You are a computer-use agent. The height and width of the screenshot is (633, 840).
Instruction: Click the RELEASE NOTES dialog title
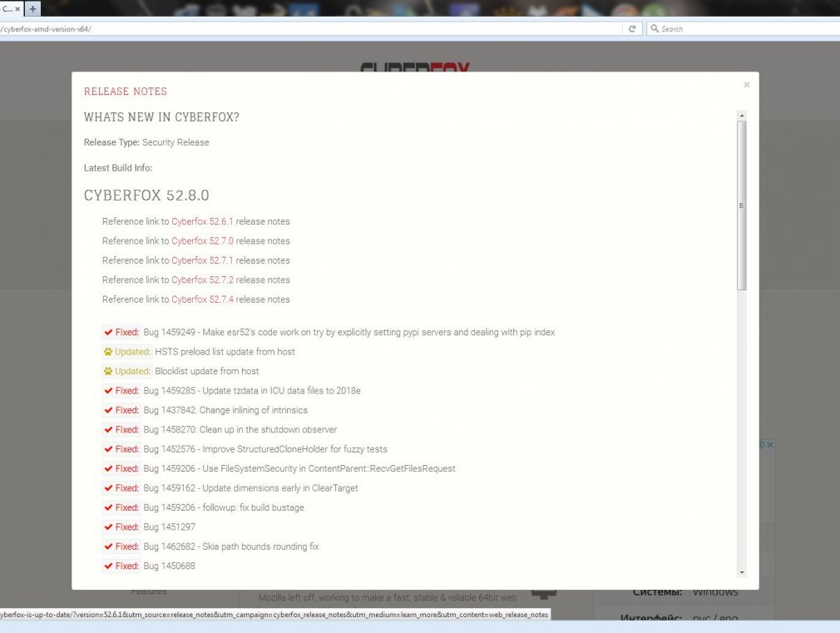126,91
